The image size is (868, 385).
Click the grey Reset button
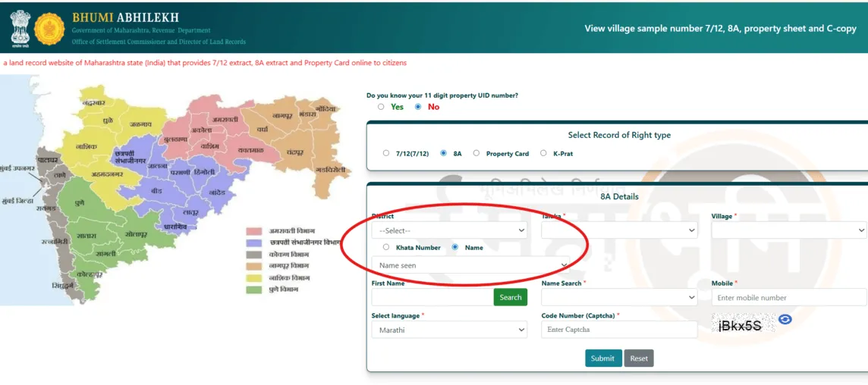click(x=639, y=358)
